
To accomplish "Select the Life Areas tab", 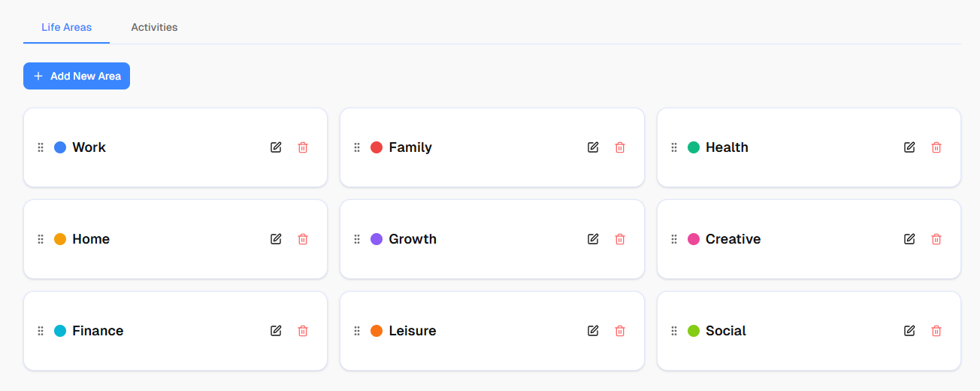I will click(66, 28).
